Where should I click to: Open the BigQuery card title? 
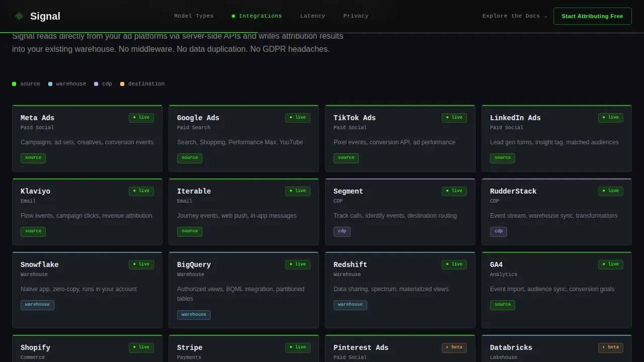pos(194,264)
